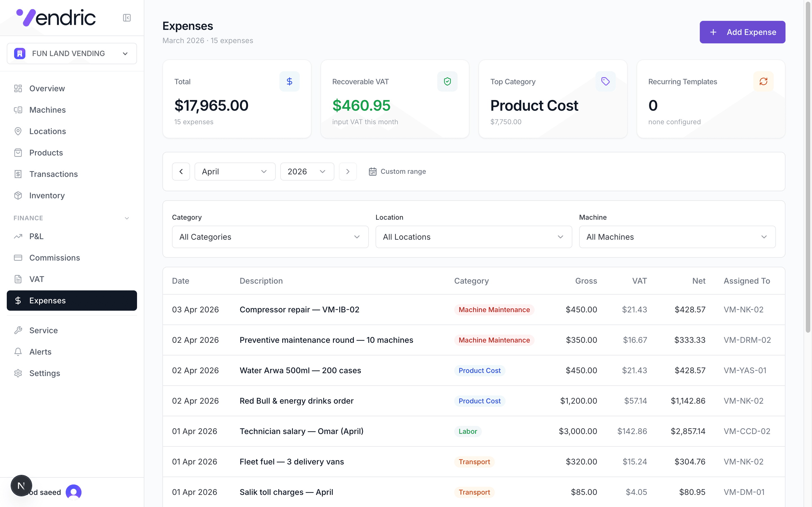
Task: Navigate to the Commissions page
Action: point(54,258)
